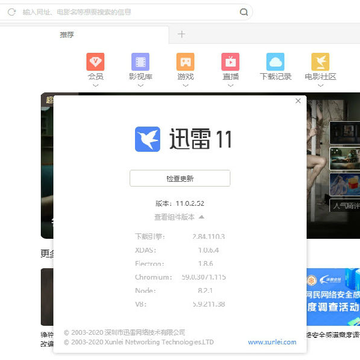Open the 电影社区 bird icon

320,62
